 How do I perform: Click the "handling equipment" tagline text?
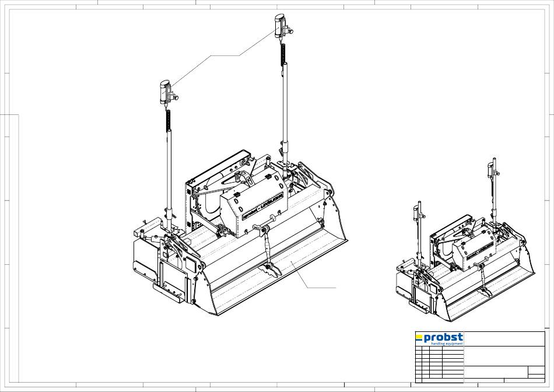click(447, 344)
